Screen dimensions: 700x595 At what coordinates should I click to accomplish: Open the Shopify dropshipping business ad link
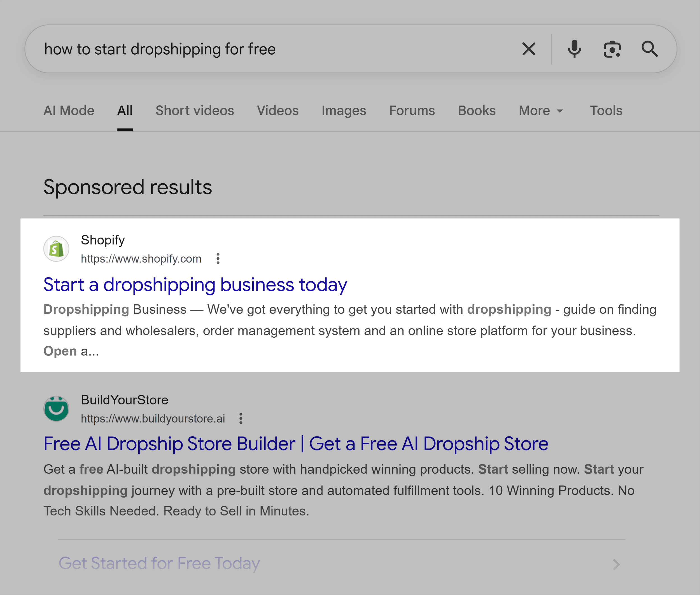(x=195, y=285)
